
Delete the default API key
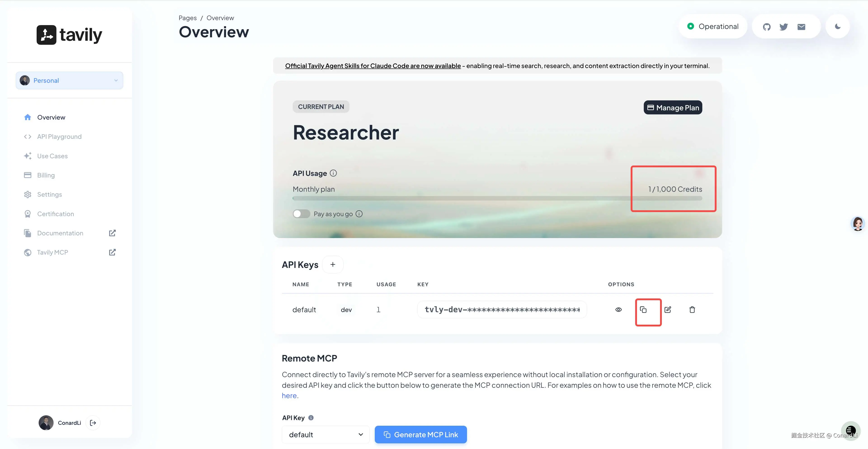(692, 310)
